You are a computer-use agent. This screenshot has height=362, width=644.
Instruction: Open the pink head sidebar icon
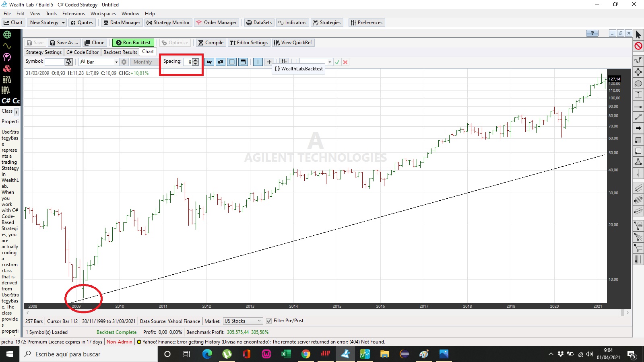[x=7, y=57]
